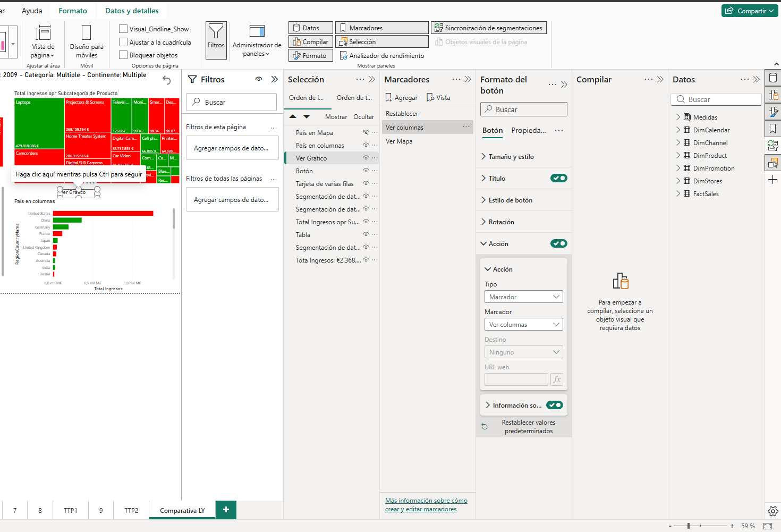
Task: Click the fx button beside URL web
Action: point(556,379)
